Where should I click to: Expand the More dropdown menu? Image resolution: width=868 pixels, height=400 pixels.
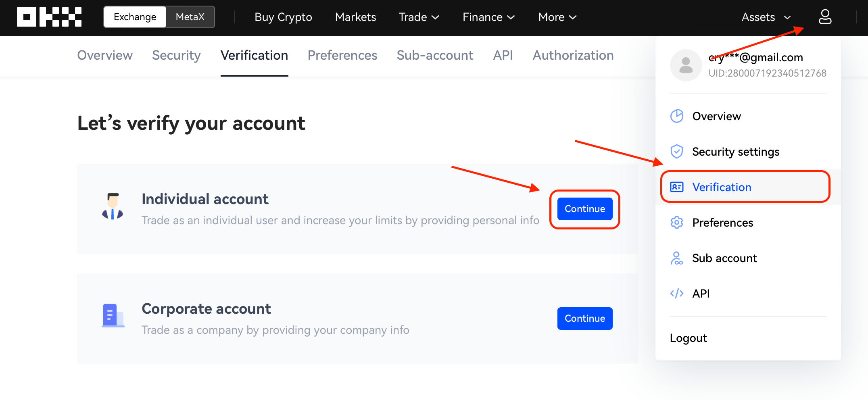click(x=557, y=17)
